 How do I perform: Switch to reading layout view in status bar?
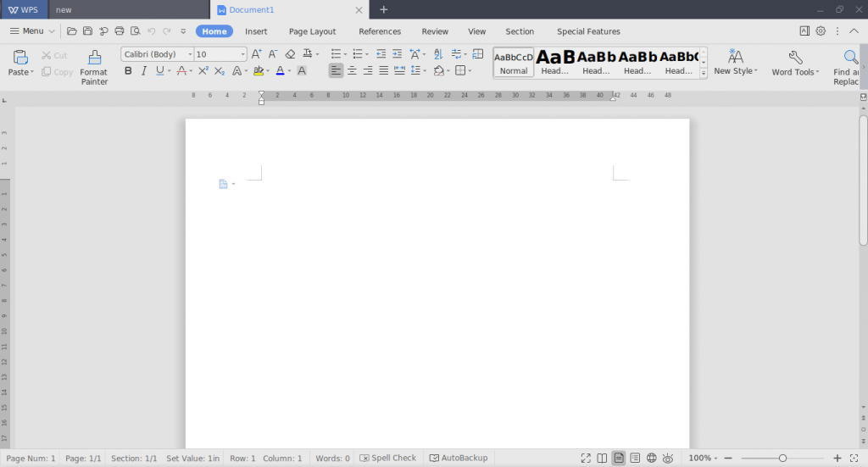tap(602, 459)
